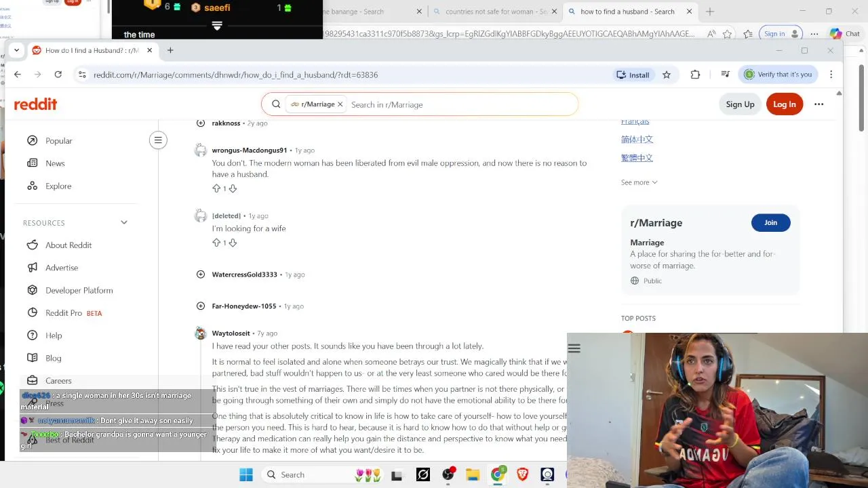
Task: Open About Reddit link
Action: pyautogui.click(x=68, y=245)
